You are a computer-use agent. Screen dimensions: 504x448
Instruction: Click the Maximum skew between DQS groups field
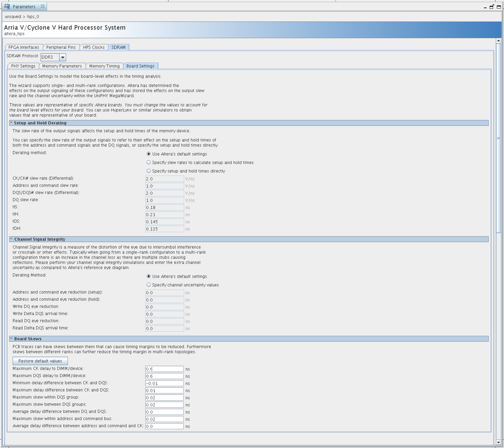(x=164, y=405)
